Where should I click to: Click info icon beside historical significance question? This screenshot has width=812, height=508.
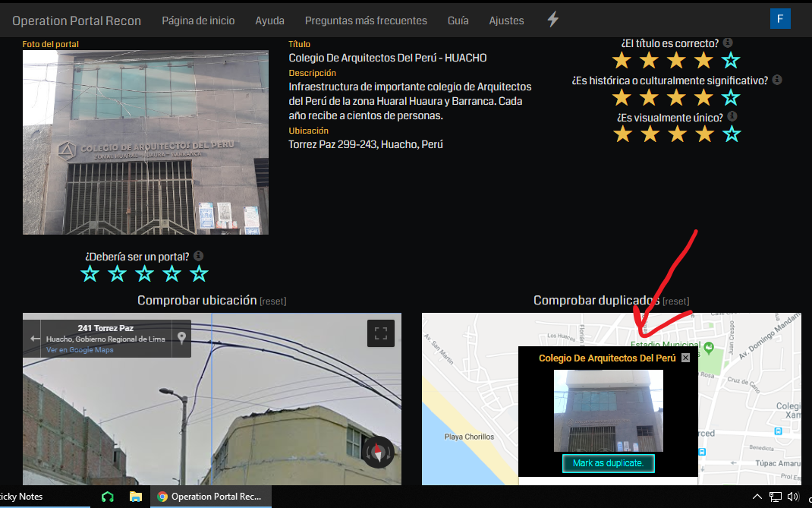pos(777,80)
